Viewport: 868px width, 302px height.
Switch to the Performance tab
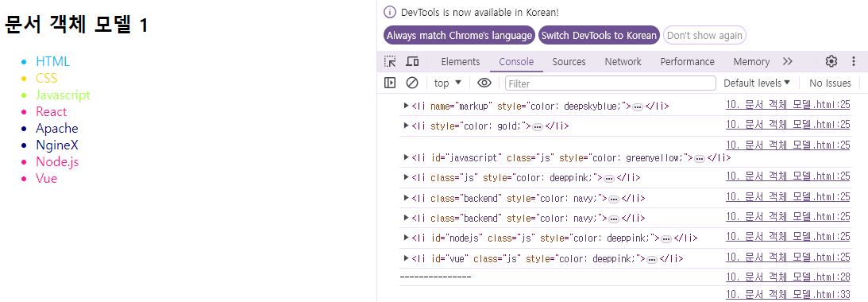[x=688, y=61]
